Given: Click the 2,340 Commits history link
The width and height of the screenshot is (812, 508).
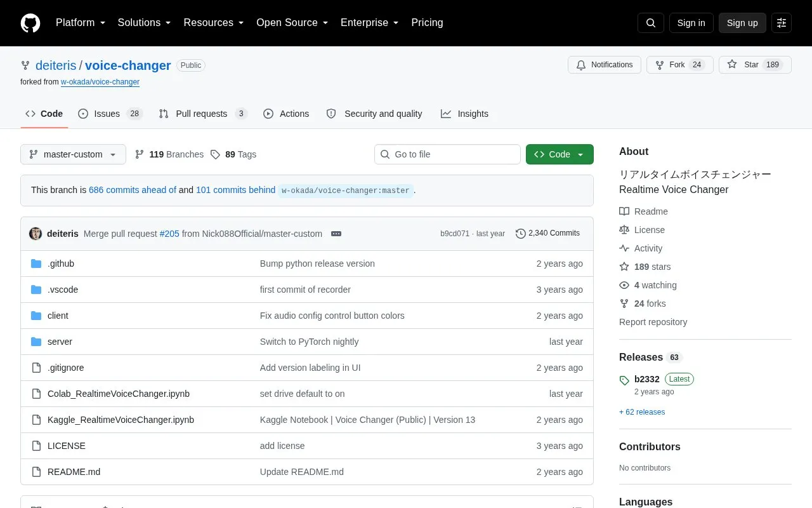Looking at the screenshot, I should (x=547, y=234).
